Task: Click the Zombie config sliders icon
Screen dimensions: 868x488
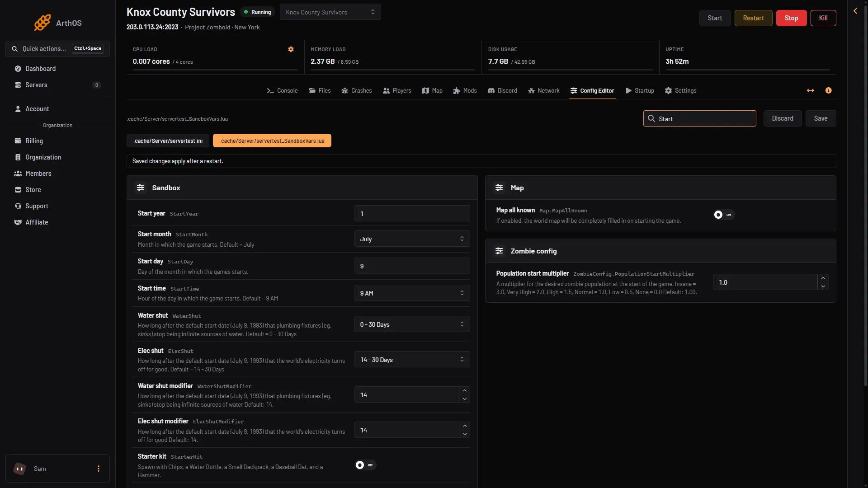Action: 499,251
